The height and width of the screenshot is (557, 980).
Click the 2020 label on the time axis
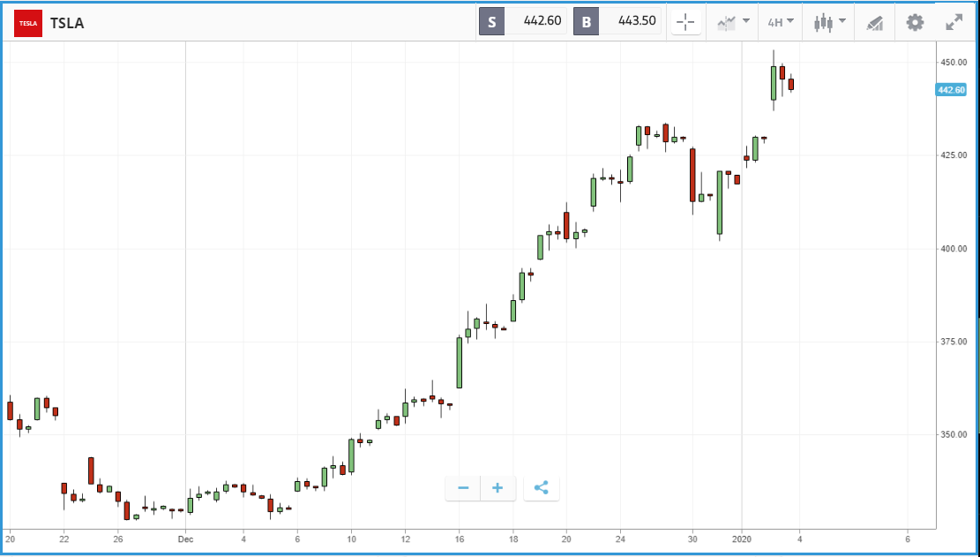coord(741,538)
